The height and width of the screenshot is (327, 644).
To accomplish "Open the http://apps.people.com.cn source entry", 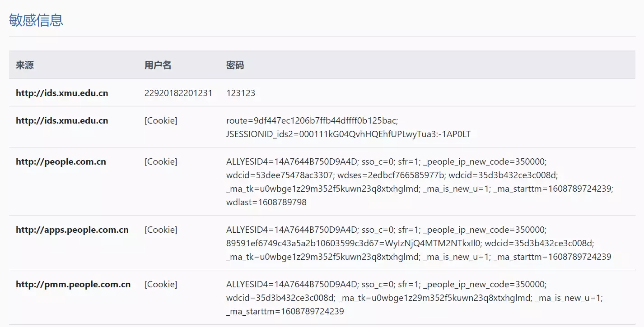I will click(x=72, y=230).
